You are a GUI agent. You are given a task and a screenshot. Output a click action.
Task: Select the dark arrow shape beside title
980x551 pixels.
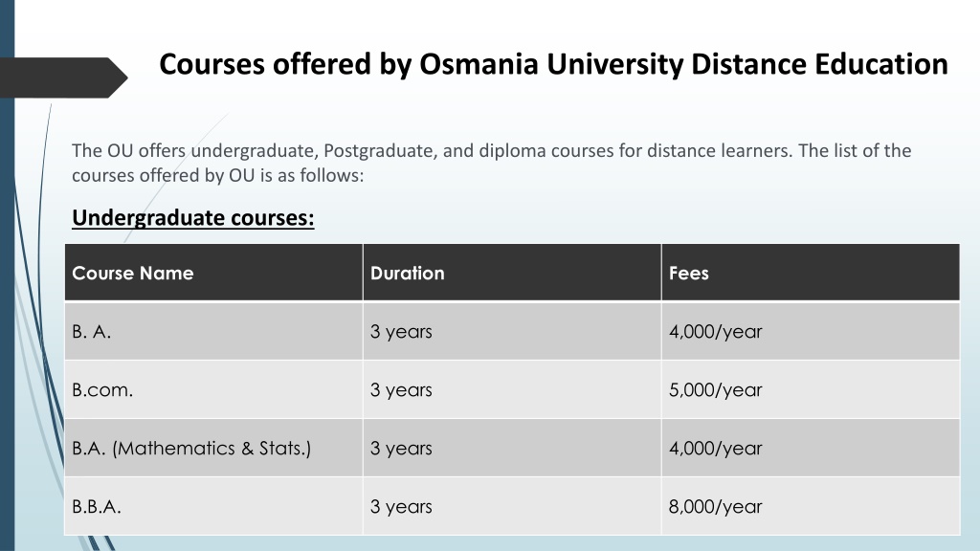click(x=64, y=77)
